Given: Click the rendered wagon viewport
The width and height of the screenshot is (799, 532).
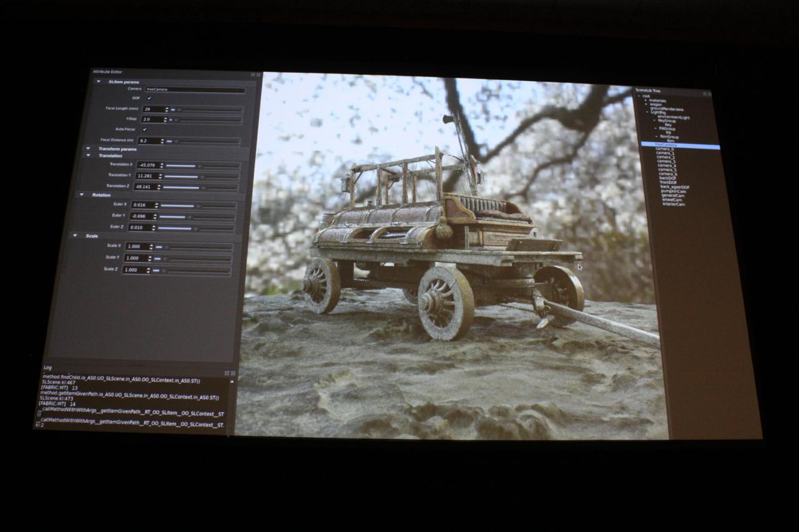Looking at the screenshot, I should (453, 256).
